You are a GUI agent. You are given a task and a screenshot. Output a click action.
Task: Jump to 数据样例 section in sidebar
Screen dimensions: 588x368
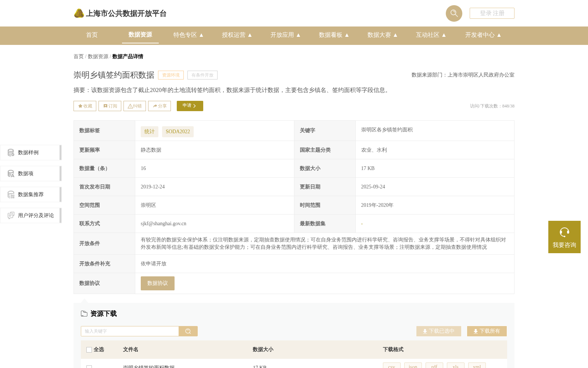pyautogui.click(x=31, y=152)
